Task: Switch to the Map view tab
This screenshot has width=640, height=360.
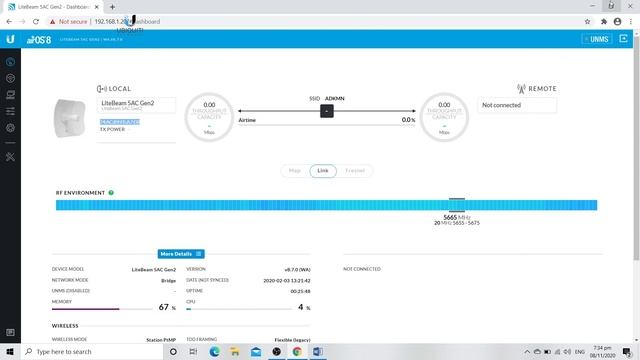Action: (x=295, y=171)
